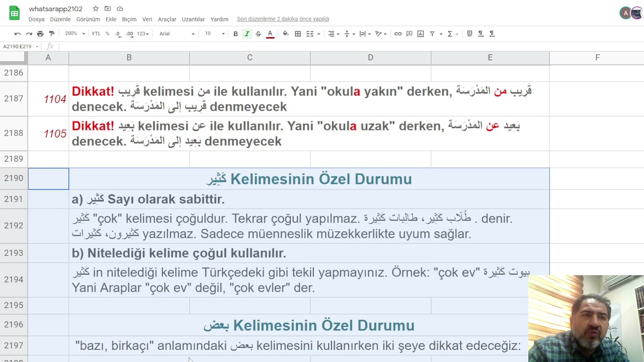Select column D header

(370, 58)
